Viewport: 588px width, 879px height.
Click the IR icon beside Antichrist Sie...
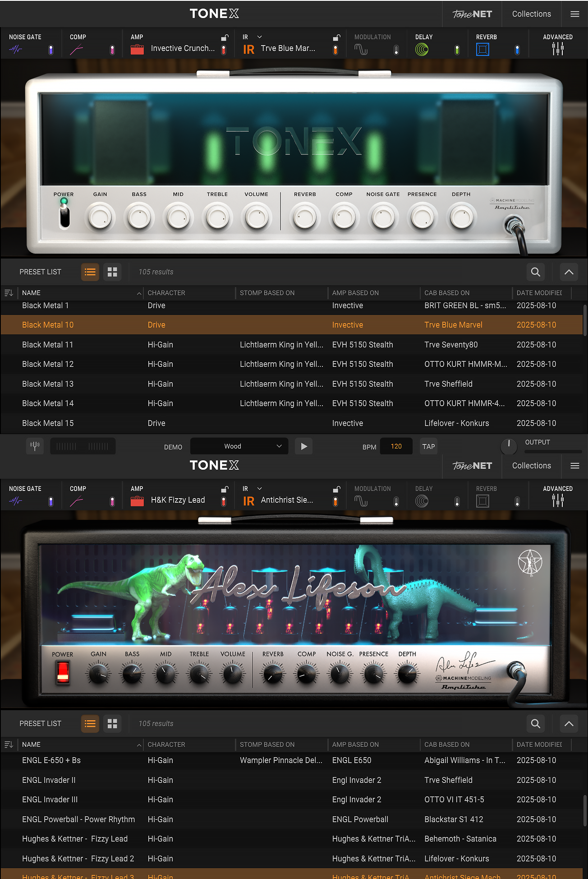(x=249, y=501)
